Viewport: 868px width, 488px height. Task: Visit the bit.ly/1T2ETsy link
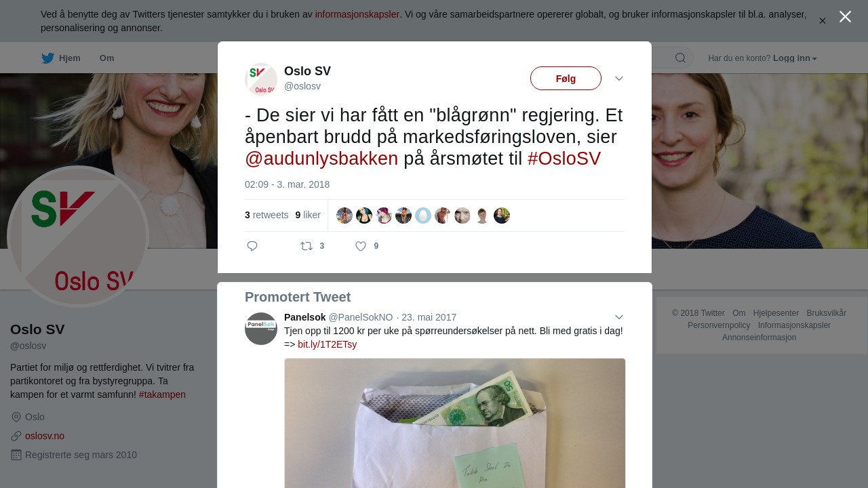click(x=327, y=344)
